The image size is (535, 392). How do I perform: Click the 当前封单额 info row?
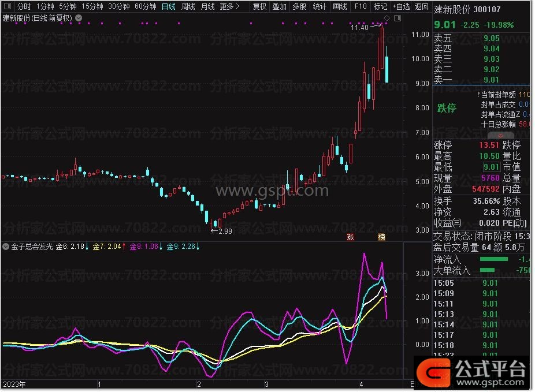[x=505, y=95]
